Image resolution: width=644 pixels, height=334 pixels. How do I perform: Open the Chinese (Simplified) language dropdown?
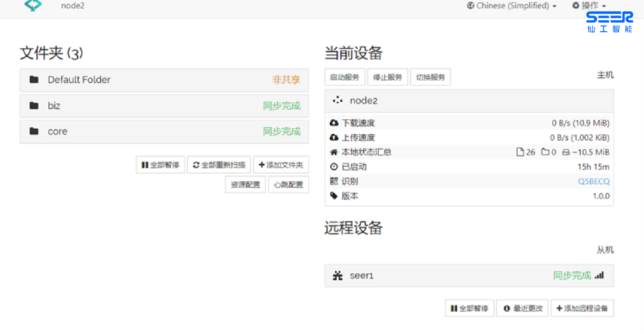point(512,6)
